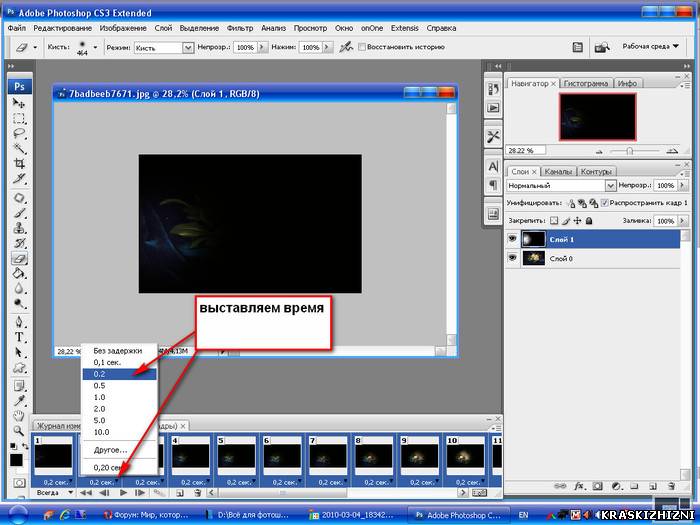
Task: Click the Navigator zoom percentage field
Action: 525,150
